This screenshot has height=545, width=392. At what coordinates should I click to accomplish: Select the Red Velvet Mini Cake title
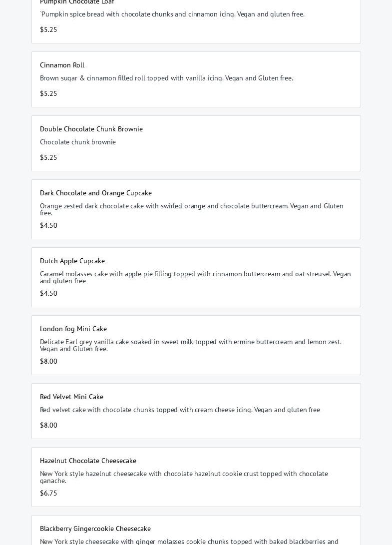tap(71, 397)
